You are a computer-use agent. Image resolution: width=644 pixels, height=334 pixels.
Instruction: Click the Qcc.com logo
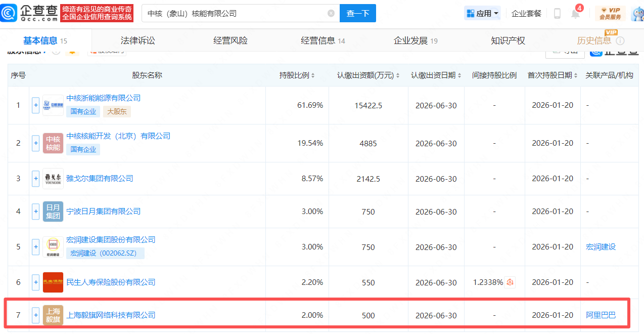pos(30,13)
